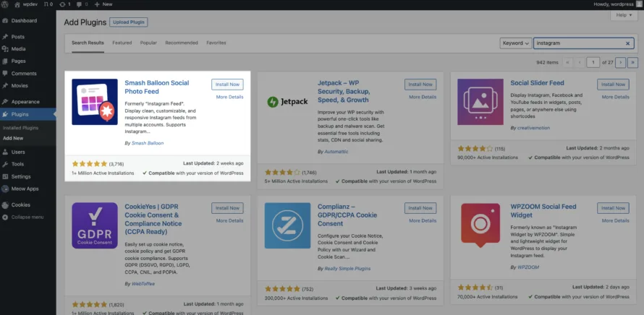Switch to the Featured tab
This screenshot has height=315, width=644.
122,43
